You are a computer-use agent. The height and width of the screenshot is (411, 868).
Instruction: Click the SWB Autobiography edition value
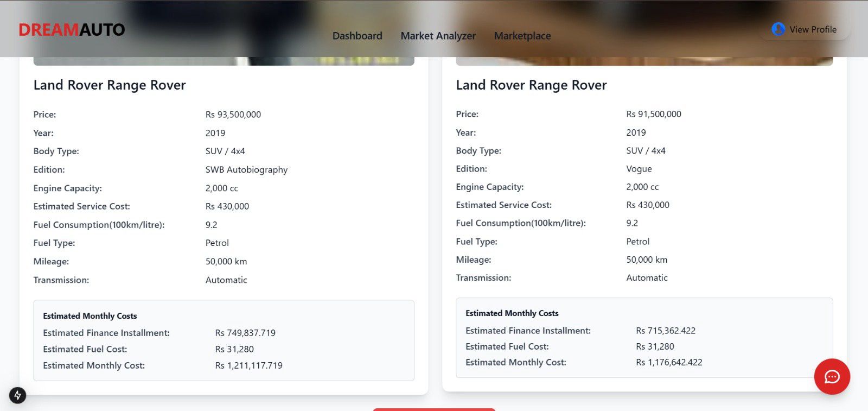[246, 169]
